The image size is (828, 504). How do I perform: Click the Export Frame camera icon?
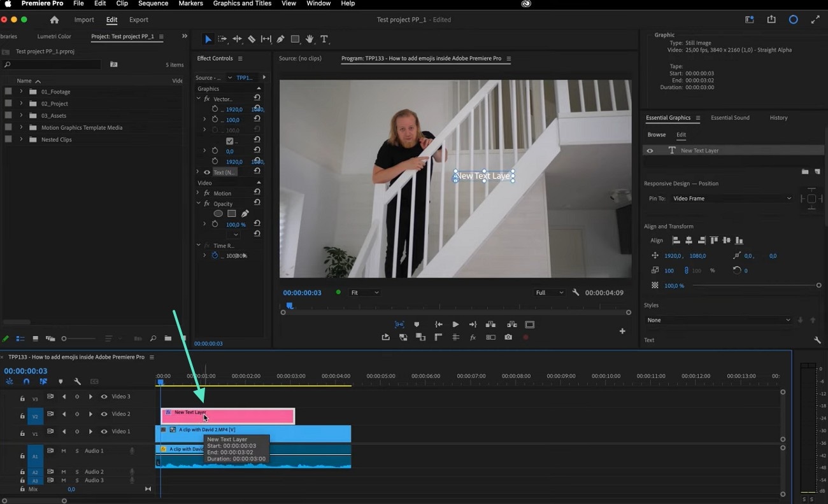(x=508, y=337)
